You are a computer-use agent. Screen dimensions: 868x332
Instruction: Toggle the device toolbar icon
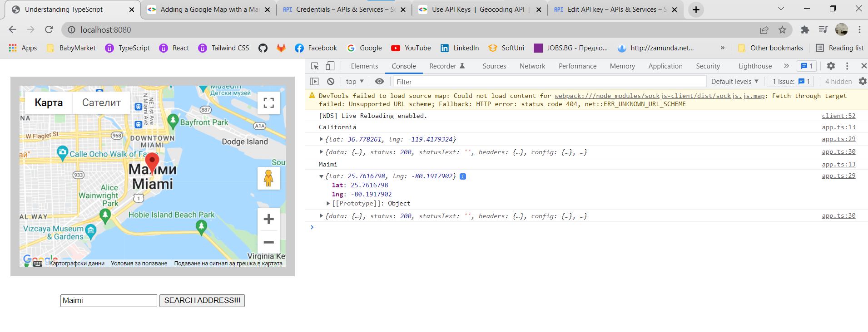point(330,66)
